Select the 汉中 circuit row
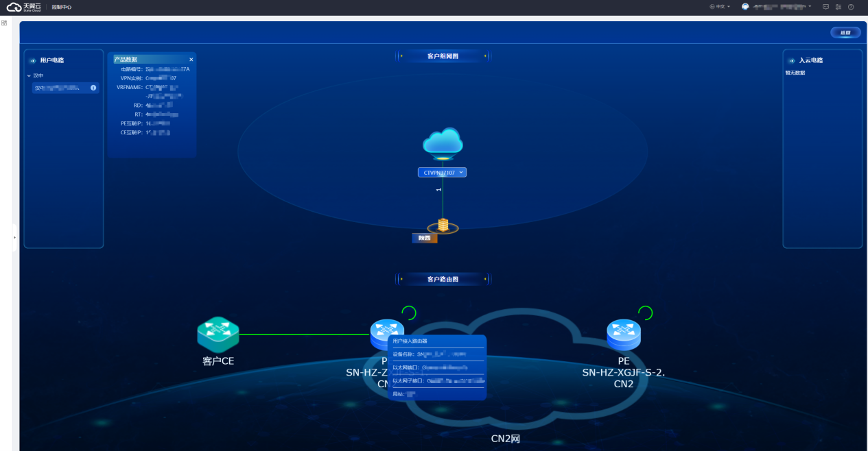868x451 pixels. (65, 88)
